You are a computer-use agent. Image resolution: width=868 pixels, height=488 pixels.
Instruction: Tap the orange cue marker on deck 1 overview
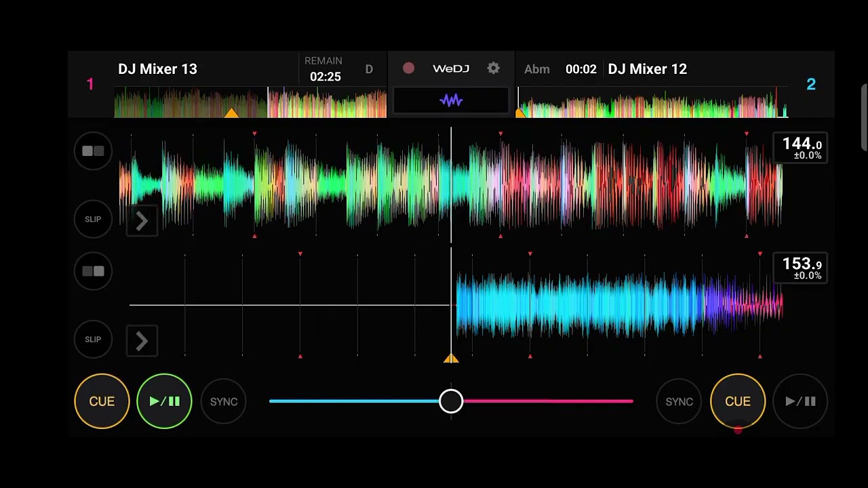[x=231, y=113]
